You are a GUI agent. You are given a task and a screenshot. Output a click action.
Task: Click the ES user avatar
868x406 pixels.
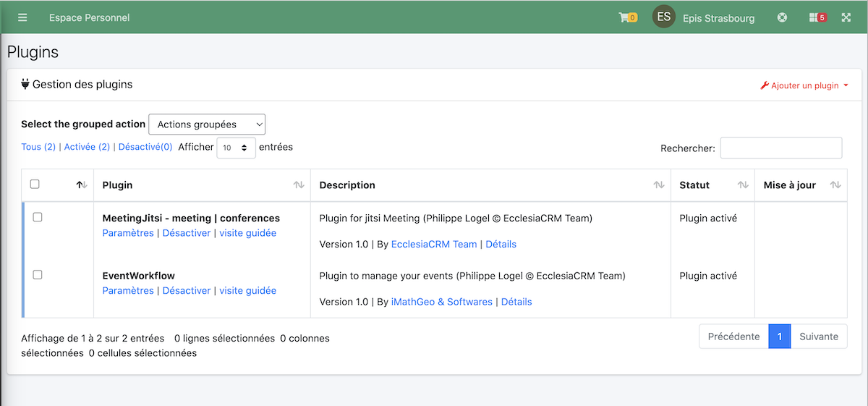pos(664,17)
